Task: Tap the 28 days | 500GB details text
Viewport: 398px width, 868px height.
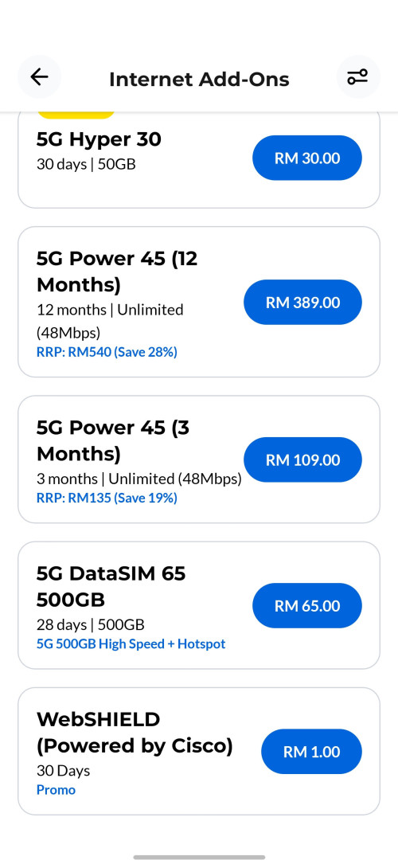Action: 91,625
